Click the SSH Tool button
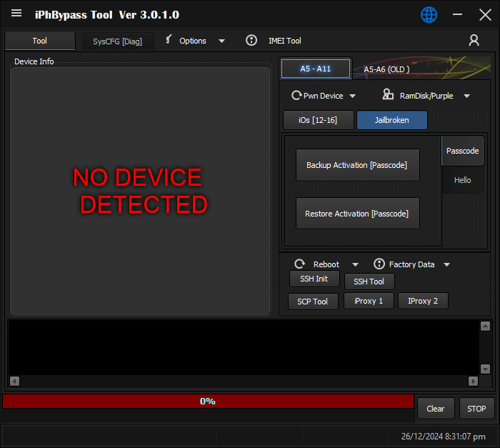The width and height of the screenshot is (500, 448). [369, 282]
